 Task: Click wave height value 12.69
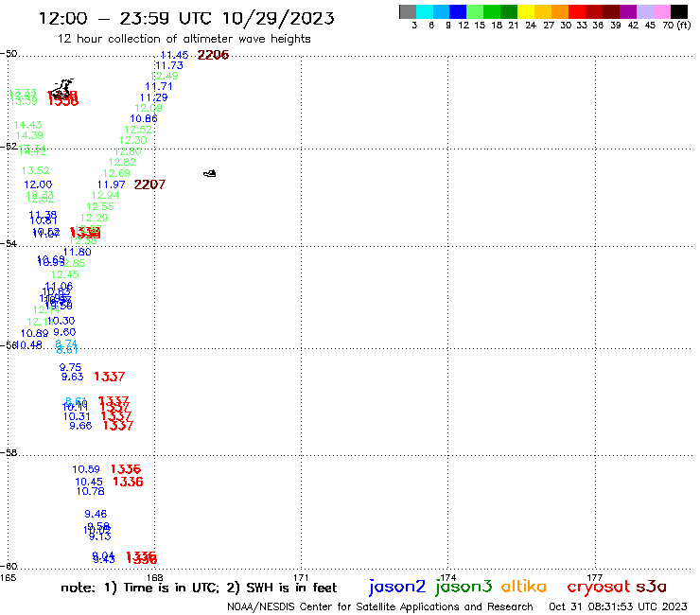pyautogui.click(x=116, y=173)
